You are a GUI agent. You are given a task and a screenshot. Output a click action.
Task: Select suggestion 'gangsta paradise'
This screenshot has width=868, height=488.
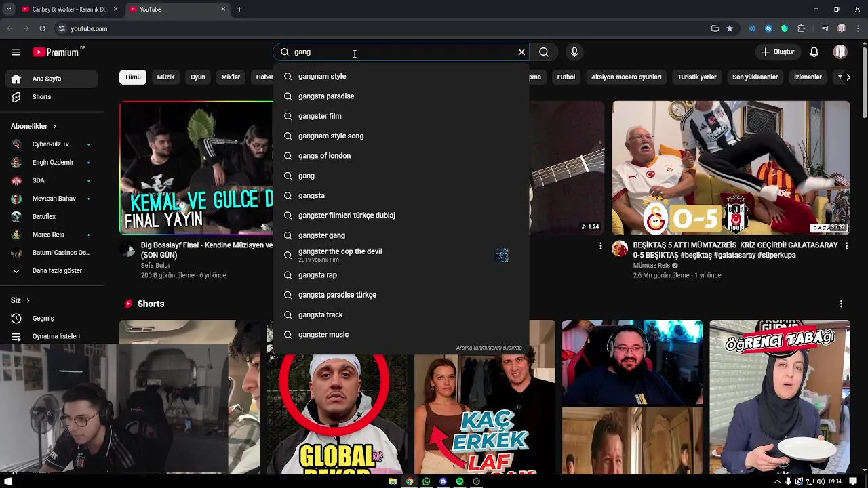[401, 96]
